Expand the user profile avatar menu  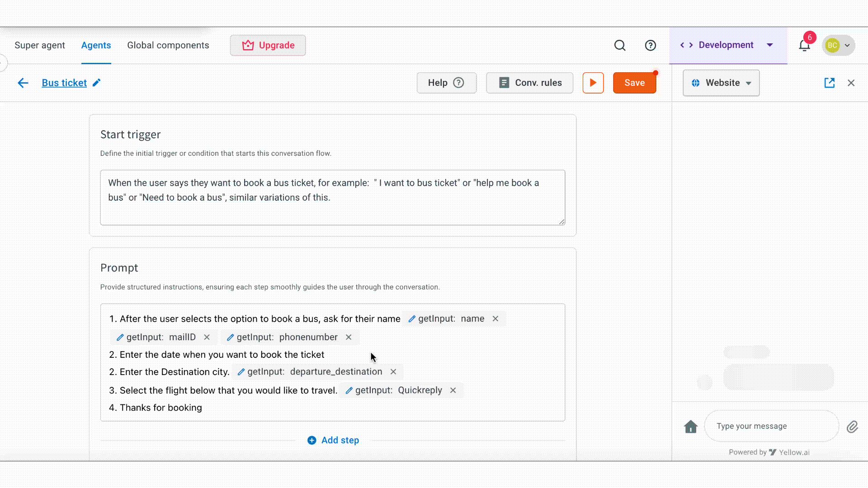tap(839, 45)
